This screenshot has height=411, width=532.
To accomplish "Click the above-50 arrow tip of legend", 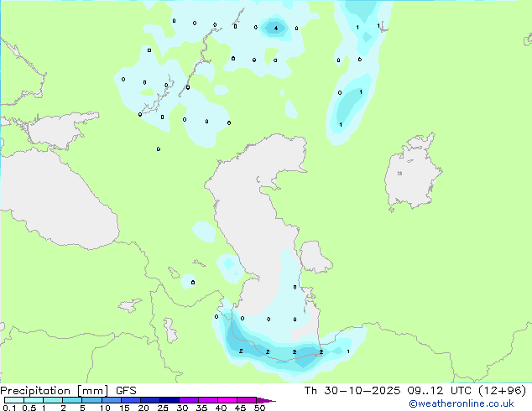I will pos(266,400).
